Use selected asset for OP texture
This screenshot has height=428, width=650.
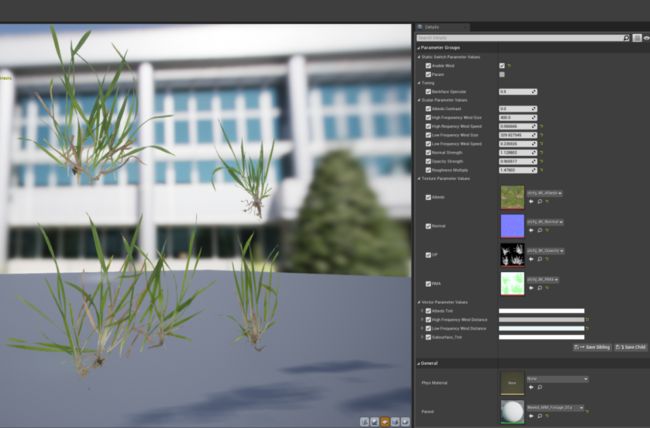pos(531,259)
